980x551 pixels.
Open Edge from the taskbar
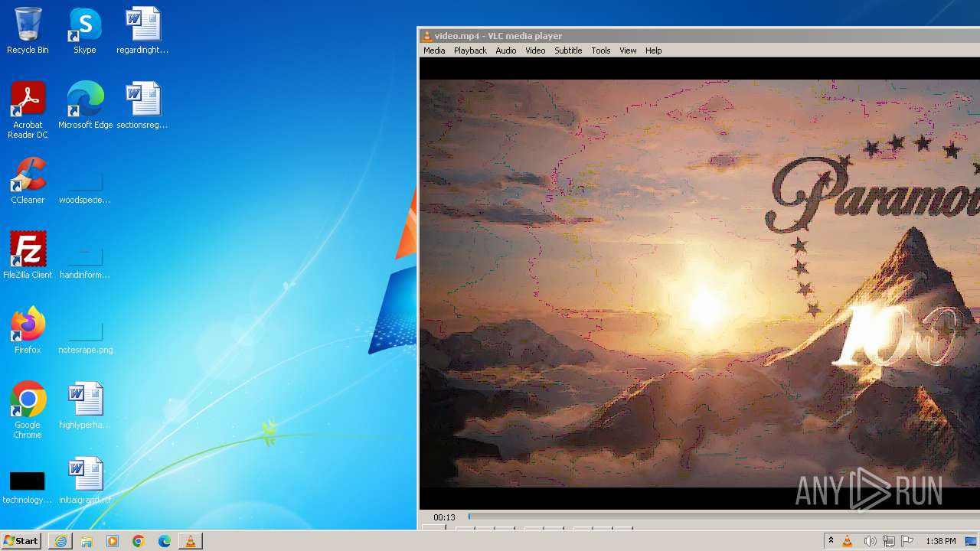(x=165, y=541)
